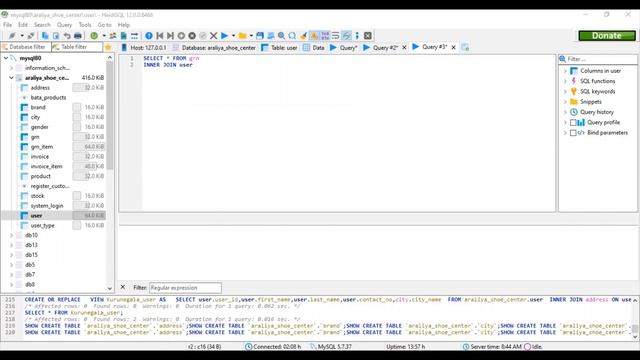Select the grn_item table
Screen dimensions: 640x360
coord(42,147)
